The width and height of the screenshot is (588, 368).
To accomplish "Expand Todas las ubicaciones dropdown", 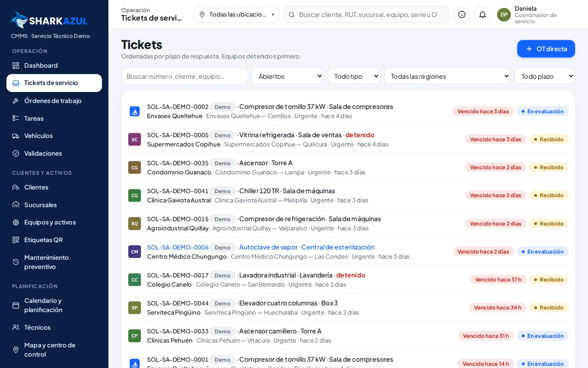I will pos(236,15).
